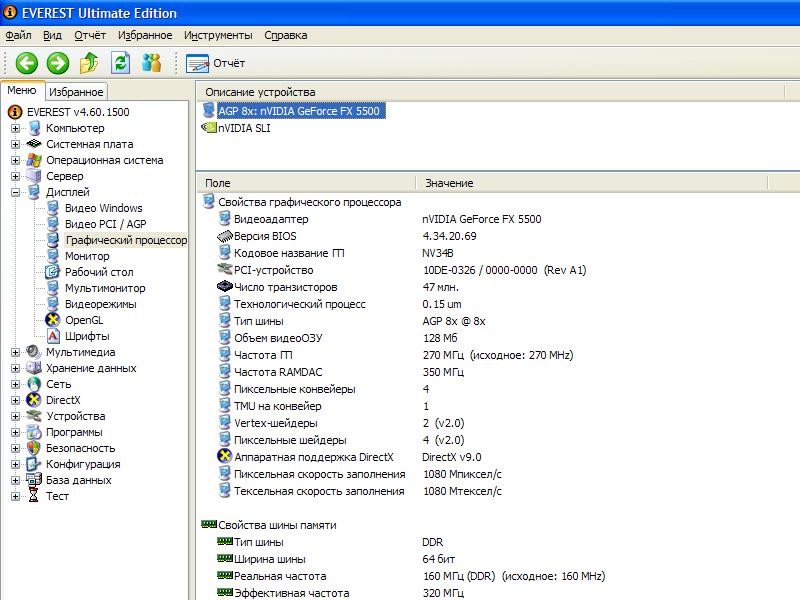Expand the Тест tree node
Image resolution: width=800 pixels, height=600 pixels.
(x=15, y=496)
